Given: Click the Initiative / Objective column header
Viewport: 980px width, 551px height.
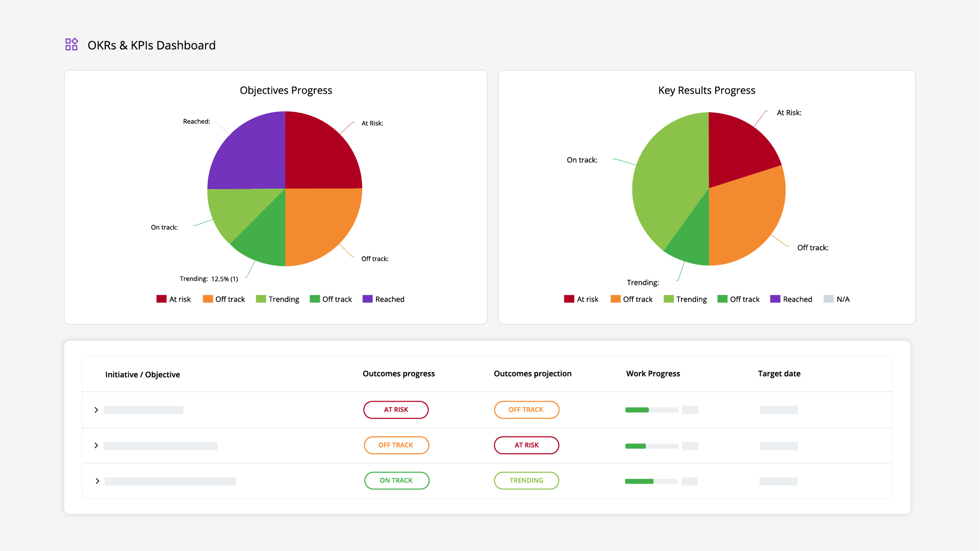Looking at the screenshot, I should coord(142,375).
